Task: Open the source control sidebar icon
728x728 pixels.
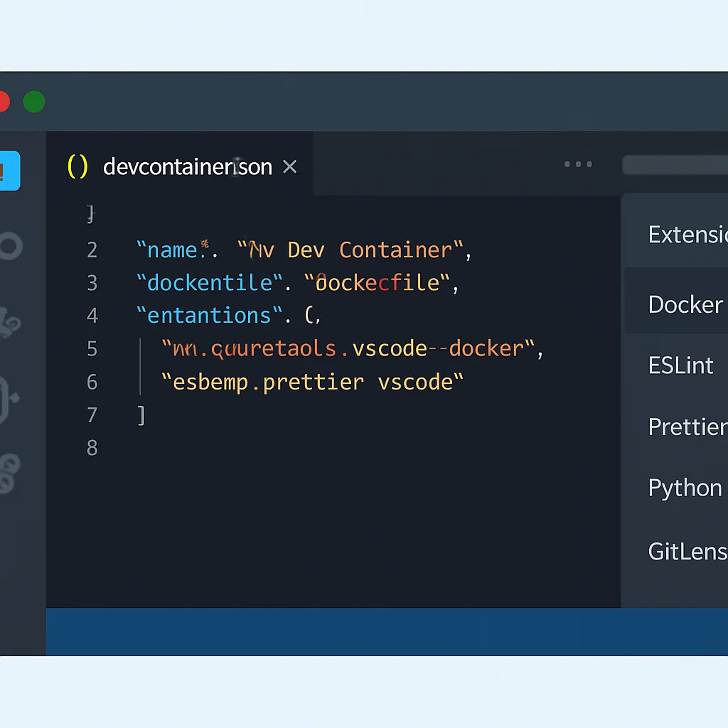Action: pos(9,322)
